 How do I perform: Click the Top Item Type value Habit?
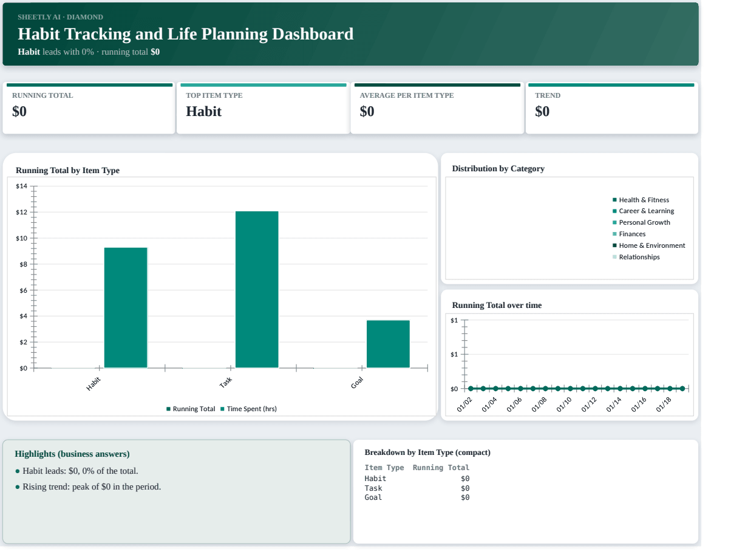[x=203, y=112]
